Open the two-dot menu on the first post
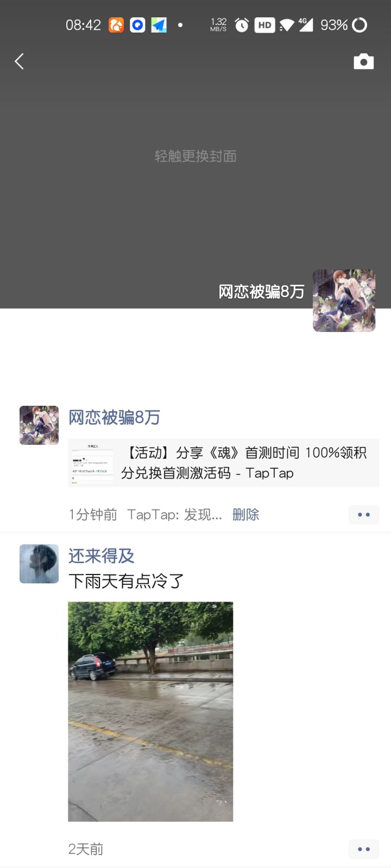391x868 pixels. [x=364, y=514]
